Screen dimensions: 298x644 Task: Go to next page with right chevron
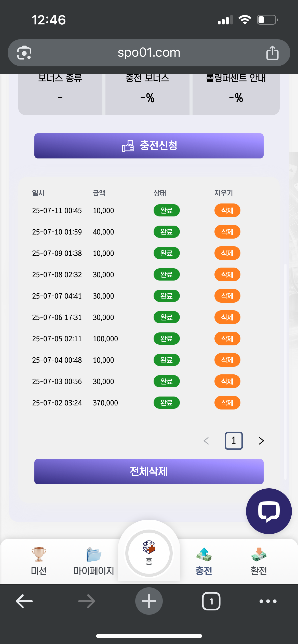(261, 441)
